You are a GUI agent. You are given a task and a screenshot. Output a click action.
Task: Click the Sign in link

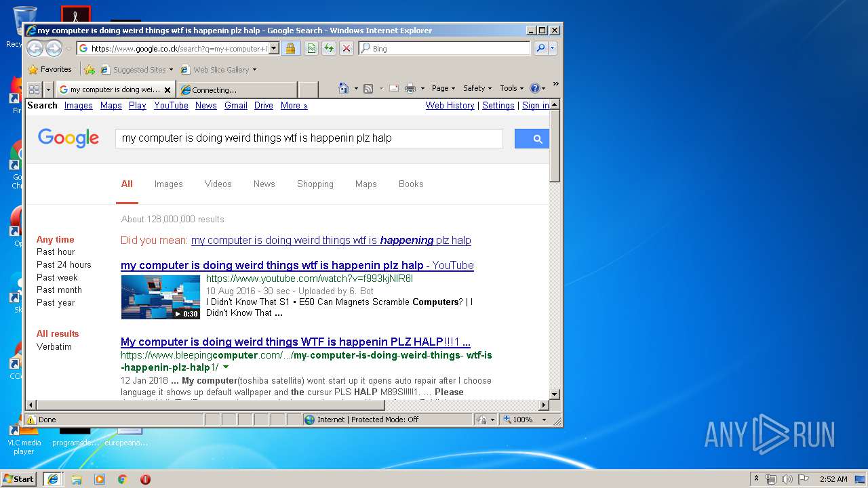click(x=536, y=105)
